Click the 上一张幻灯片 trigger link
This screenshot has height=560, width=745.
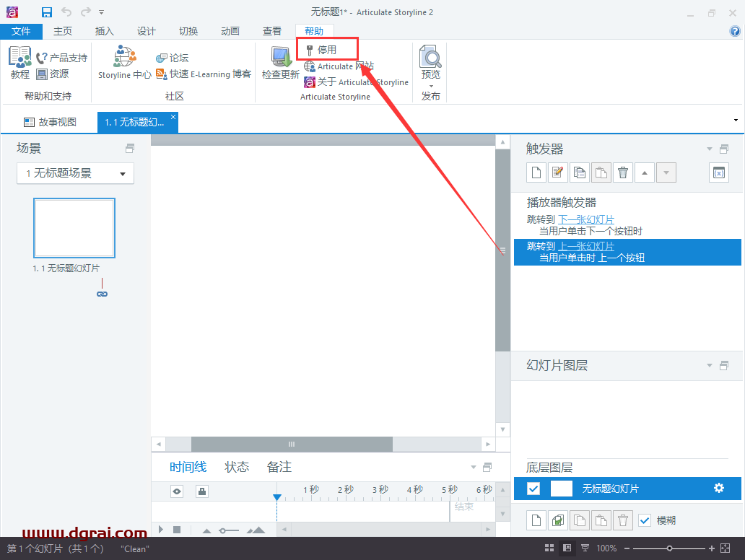pyautogui.click(x=586, y=246)
